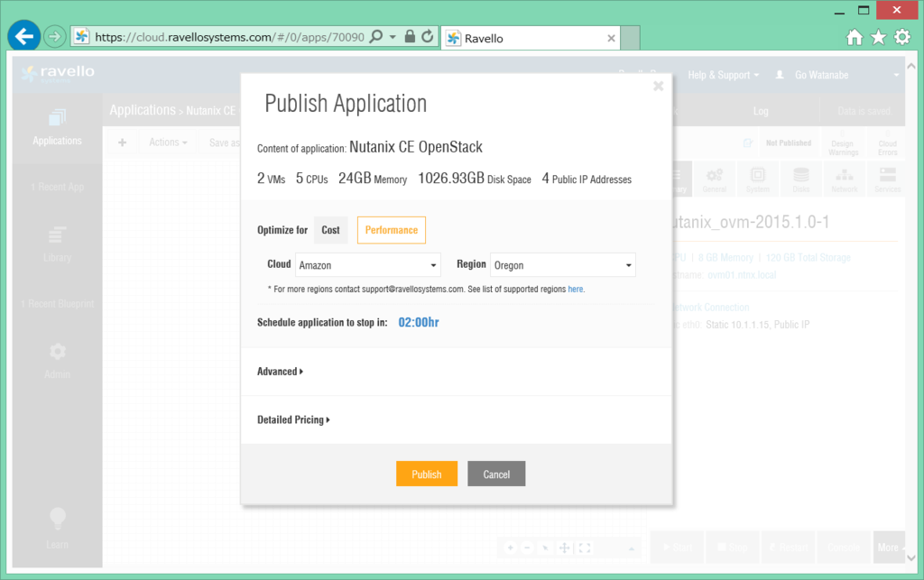Open browser favorites star
Screen dimensions: 924x580
click(878, 38)
